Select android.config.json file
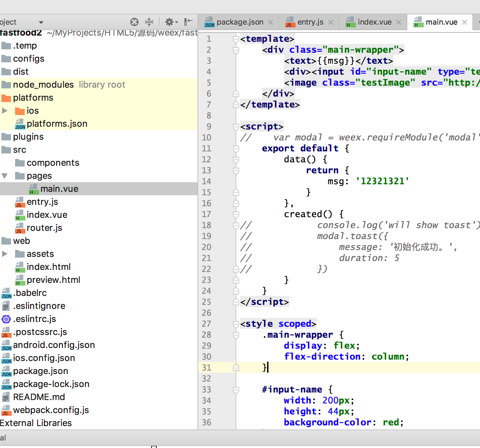 [48, 345]
